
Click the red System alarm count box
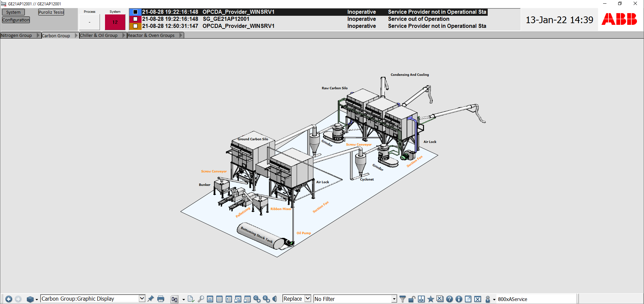(115, 22)
